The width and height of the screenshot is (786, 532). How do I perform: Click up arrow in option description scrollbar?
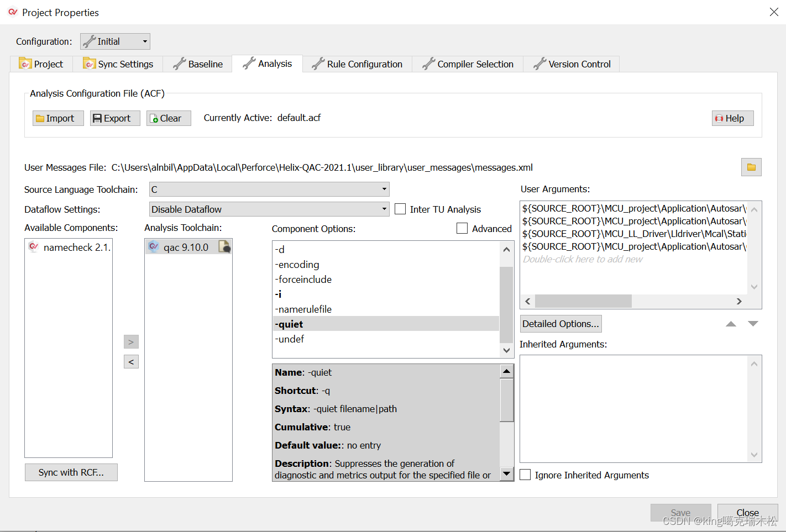coord(507,371)
